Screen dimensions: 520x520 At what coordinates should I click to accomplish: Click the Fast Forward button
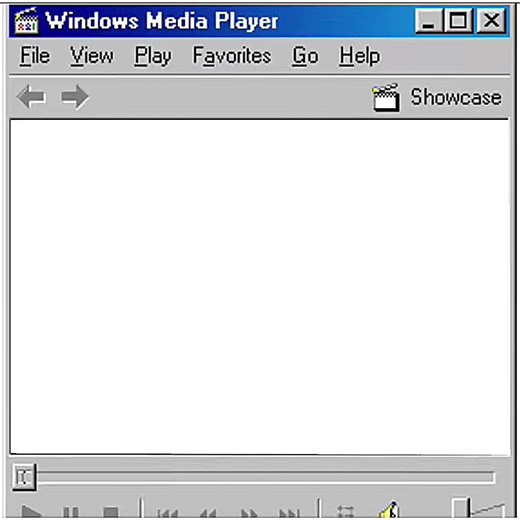point(249,513)
